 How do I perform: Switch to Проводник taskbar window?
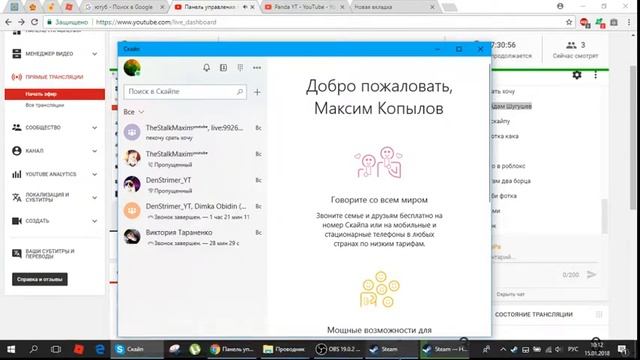click(x=284, y=349)
